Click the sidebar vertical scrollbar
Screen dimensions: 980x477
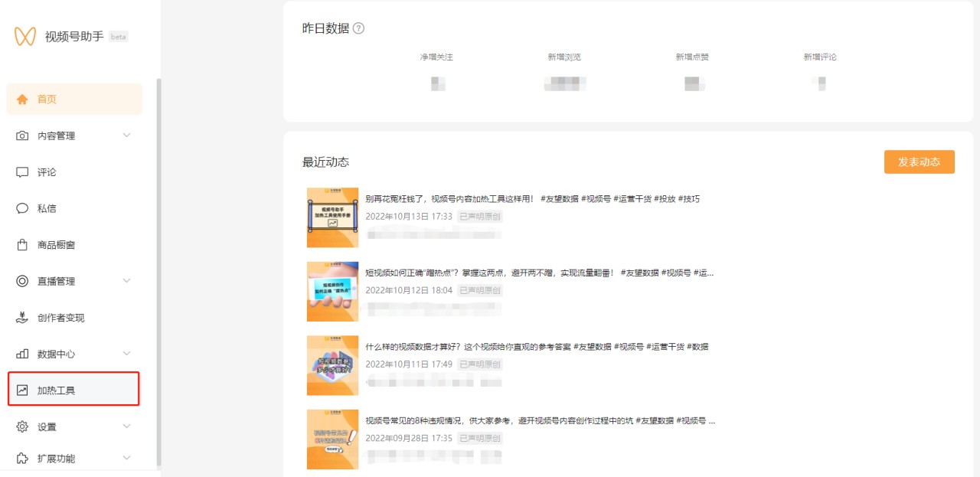(158, 272)
